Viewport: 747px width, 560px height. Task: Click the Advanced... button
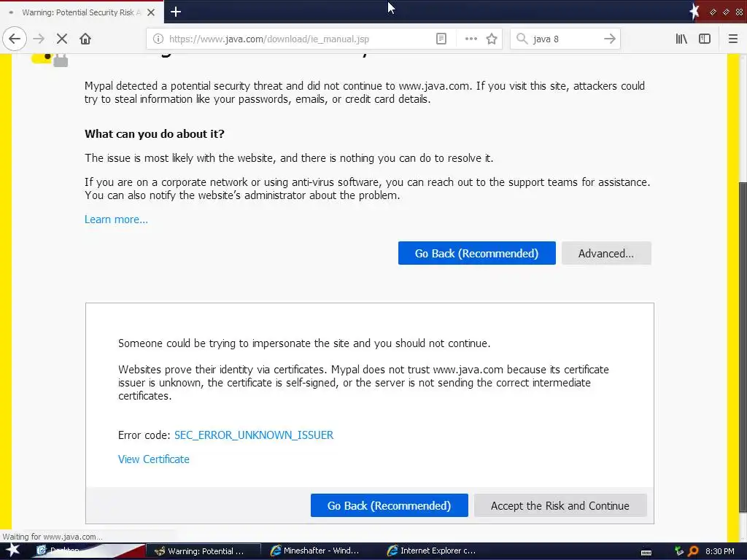(606, 253)
